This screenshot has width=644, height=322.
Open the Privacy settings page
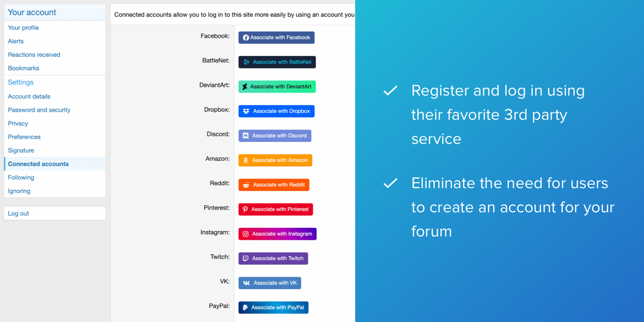[x=18, y=124]
